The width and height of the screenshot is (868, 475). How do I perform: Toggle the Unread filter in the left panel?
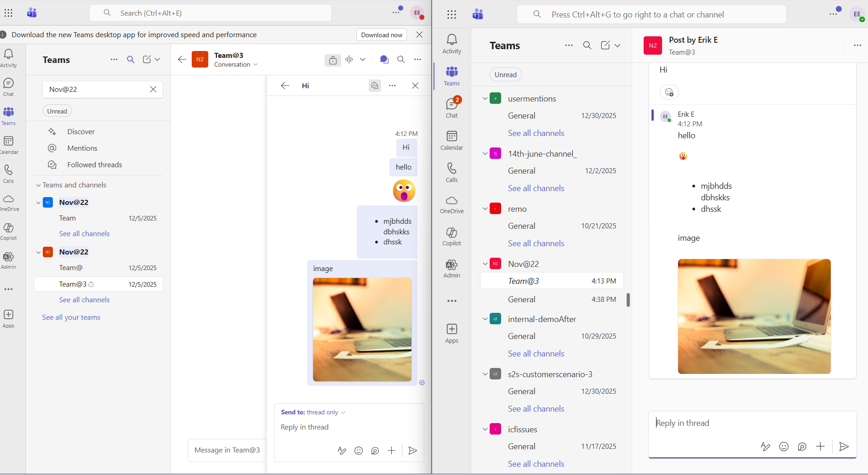pos(57,111)
